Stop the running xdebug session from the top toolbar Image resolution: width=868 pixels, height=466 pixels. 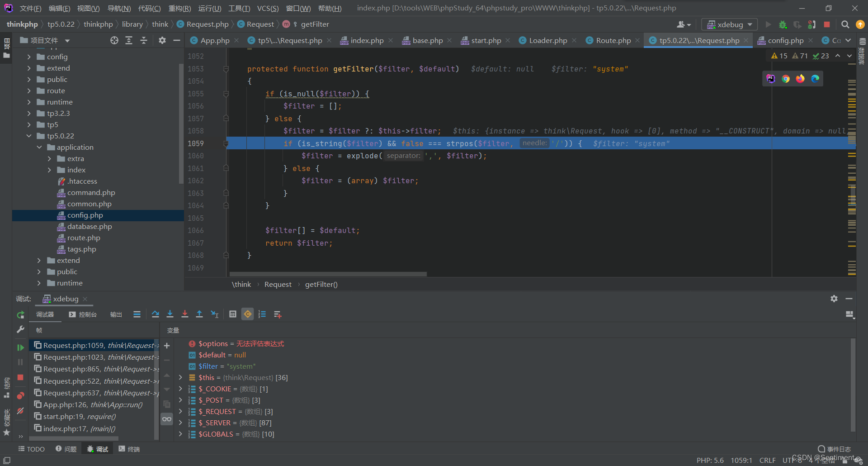[x=827, y=24]
